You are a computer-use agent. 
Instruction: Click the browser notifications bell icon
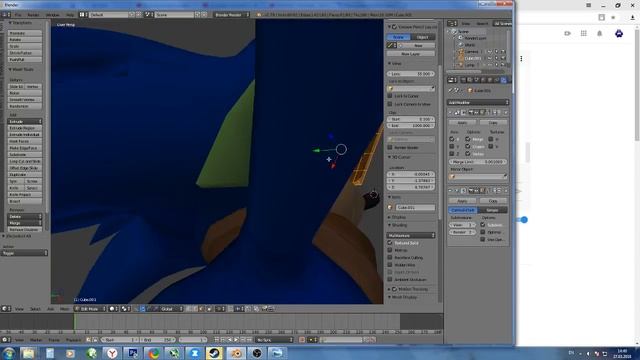[600, 33]
